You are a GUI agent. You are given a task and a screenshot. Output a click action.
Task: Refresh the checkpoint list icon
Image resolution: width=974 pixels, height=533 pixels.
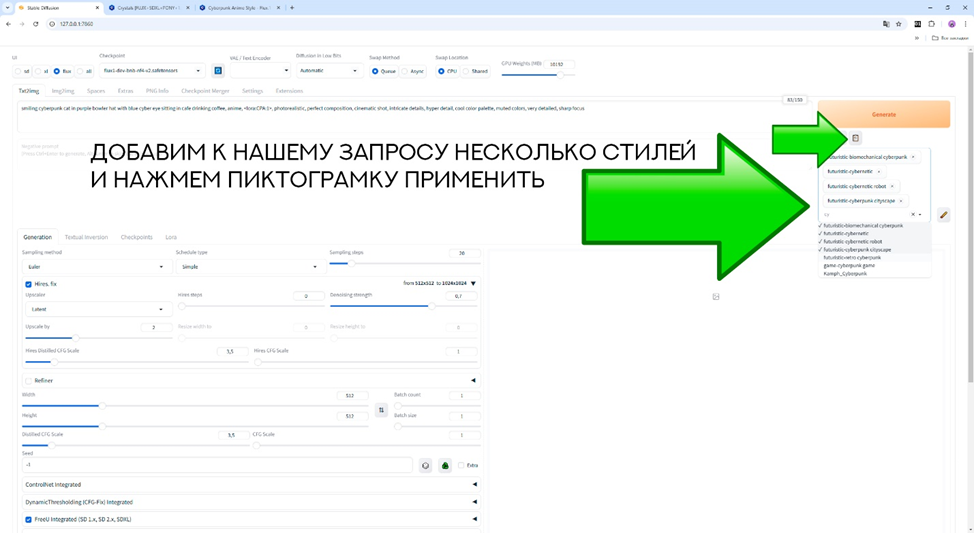tap(218, 71)
